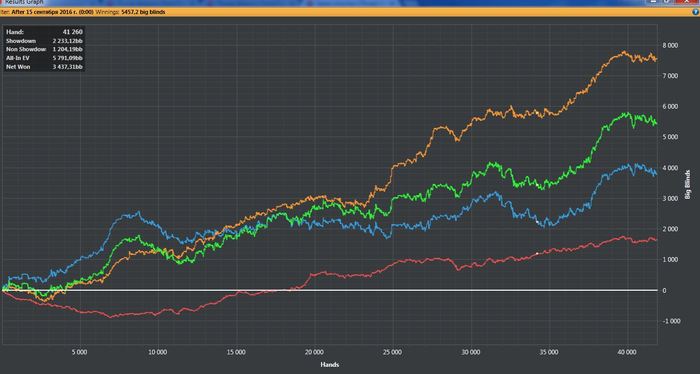Click the 2 000 tick on the Big Blinds axis

coord(671,229)
